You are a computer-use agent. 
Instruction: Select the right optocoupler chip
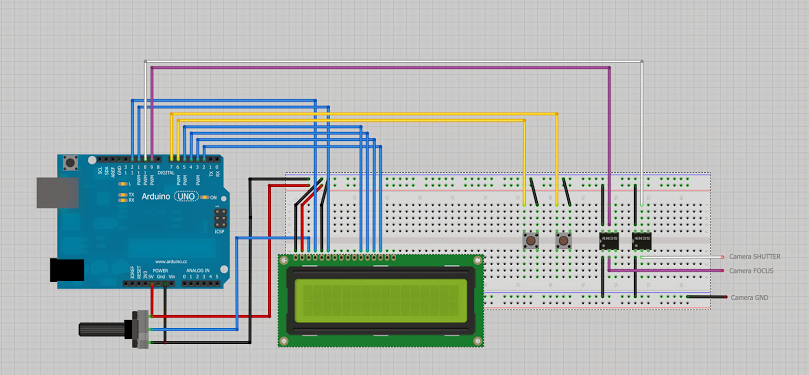click(x=641, y=240)
